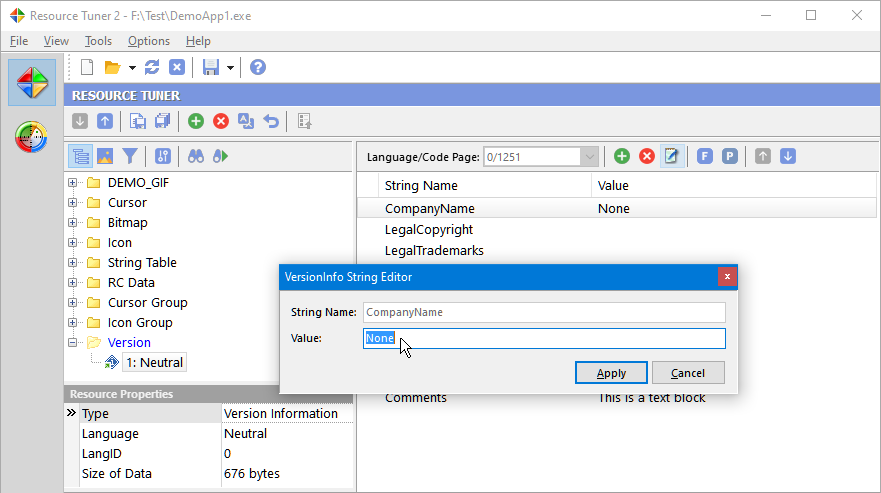Screen dimensions: 881x493
Task: Open the Tools menu
Action: (x=98, y=41)
